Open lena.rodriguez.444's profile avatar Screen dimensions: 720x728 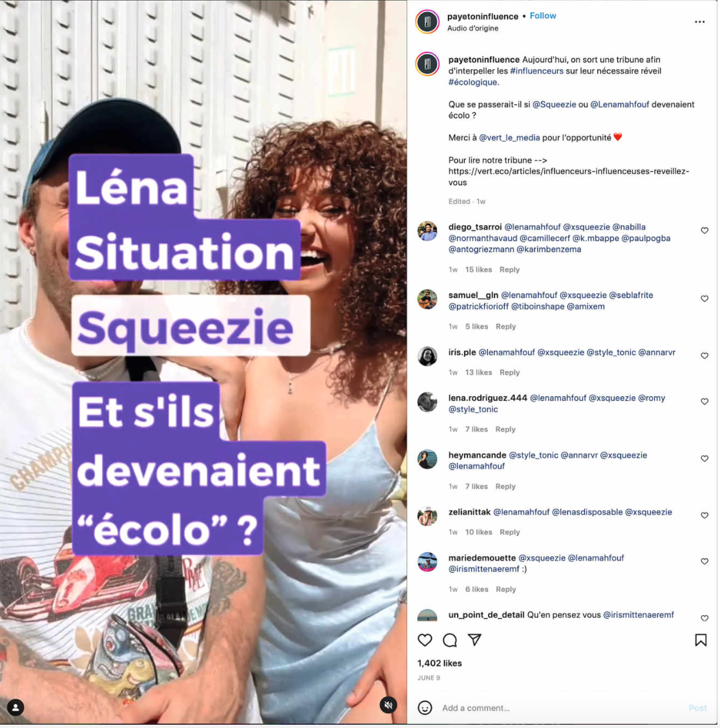pyautogui.click(x=428, y=403)
